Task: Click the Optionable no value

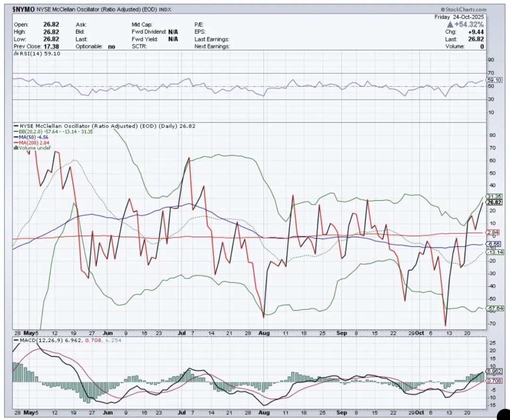Action: tap(111, 46)
